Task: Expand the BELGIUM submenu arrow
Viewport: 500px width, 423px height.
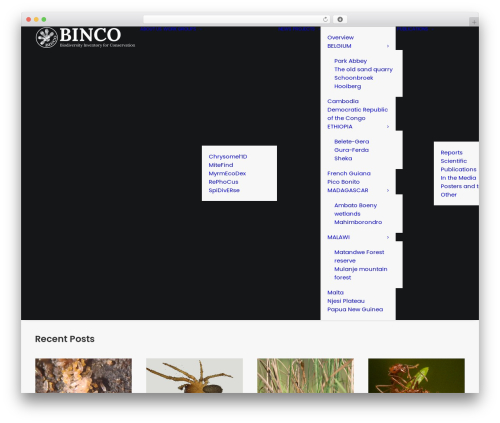Action: [x=388, y=46]
